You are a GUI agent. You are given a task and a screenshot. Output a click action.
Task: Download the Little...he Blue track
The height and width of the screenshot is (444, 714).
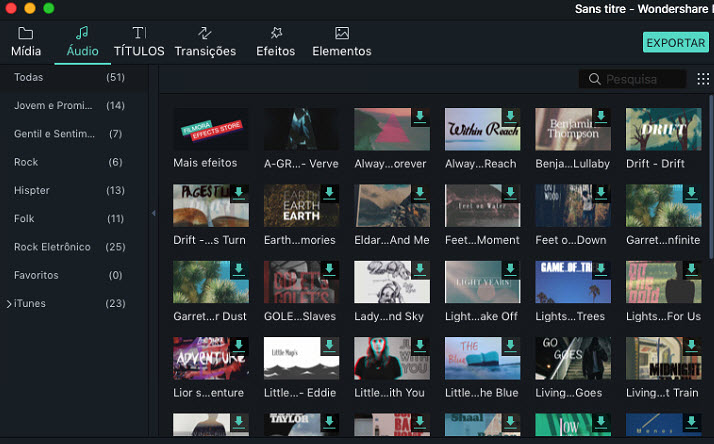(510, 346)
